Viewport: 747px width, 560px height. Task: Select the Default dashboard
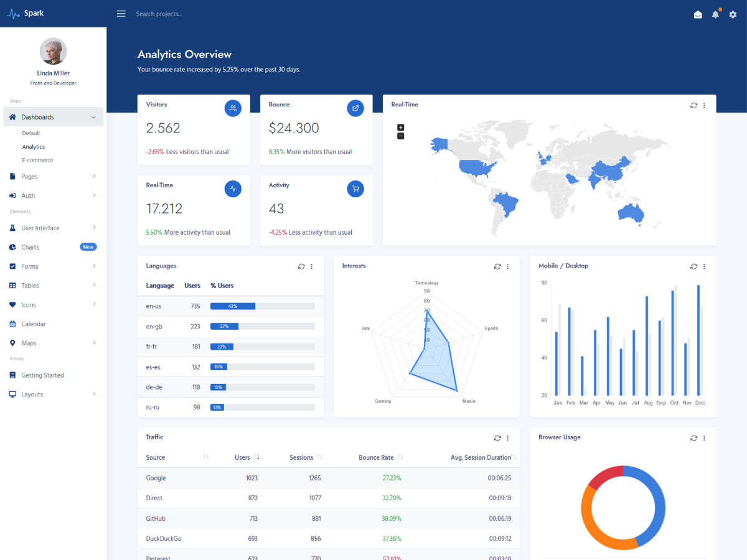(32, 133)
